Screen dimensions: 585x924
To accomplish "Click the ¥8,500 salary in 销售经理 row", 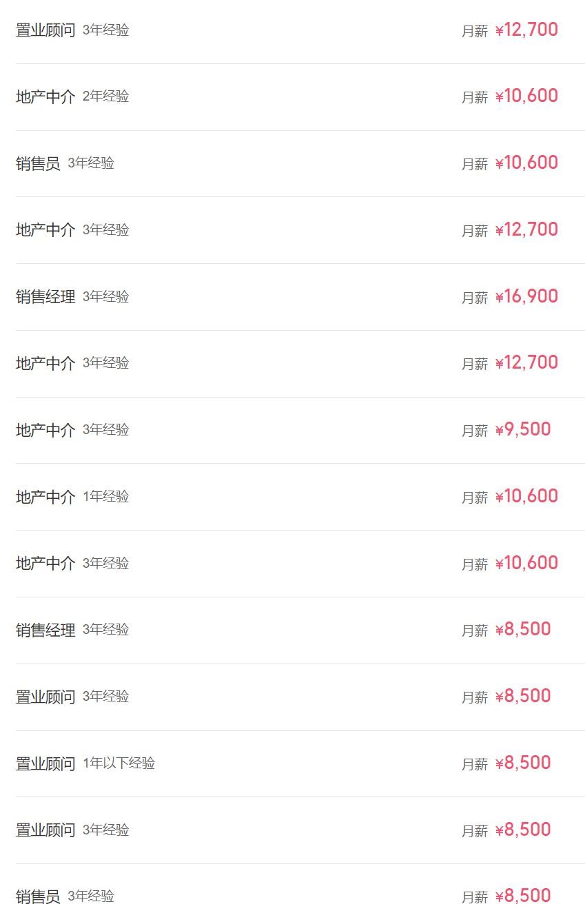I will pos(523,630).
